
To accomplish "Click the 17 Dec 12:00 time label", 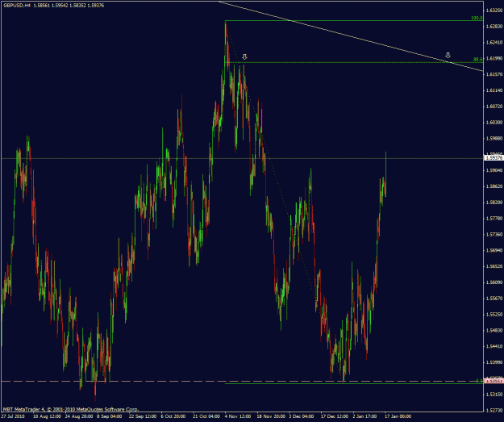I will [335, 416].
